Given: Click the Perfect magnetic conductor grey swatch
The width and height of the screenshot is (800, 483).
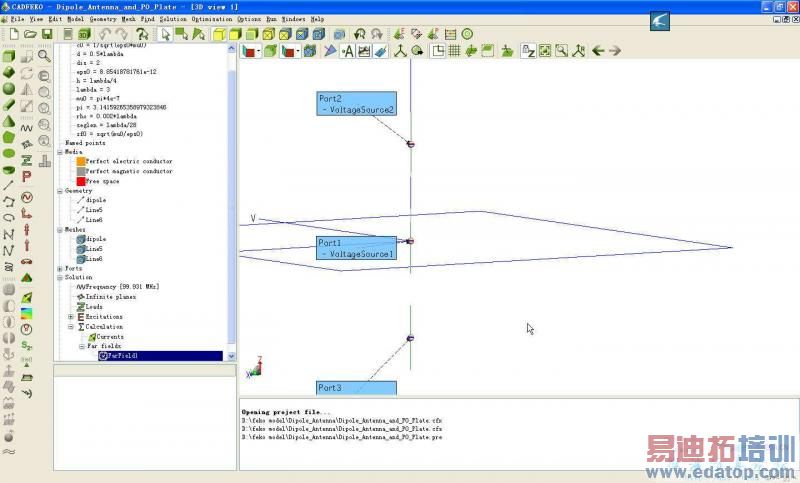Looking at the screenshot, I should pos(81,171).
